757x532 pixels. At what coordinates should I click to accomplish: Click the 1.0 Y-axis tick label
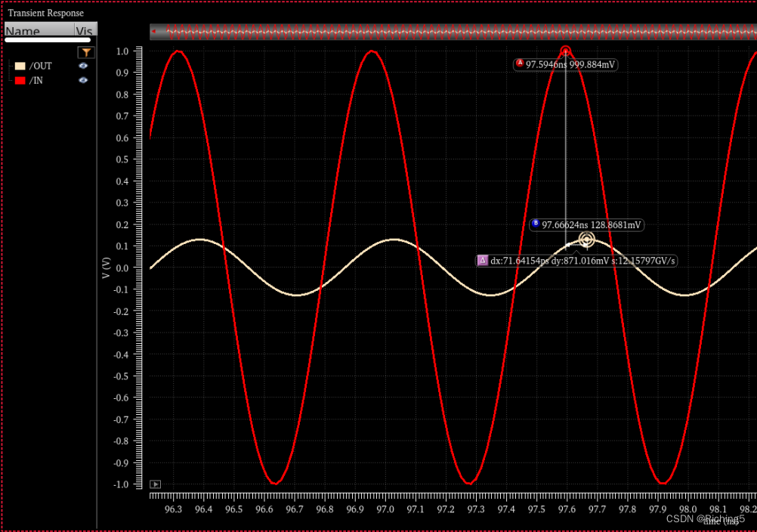(x=122, y=51)
